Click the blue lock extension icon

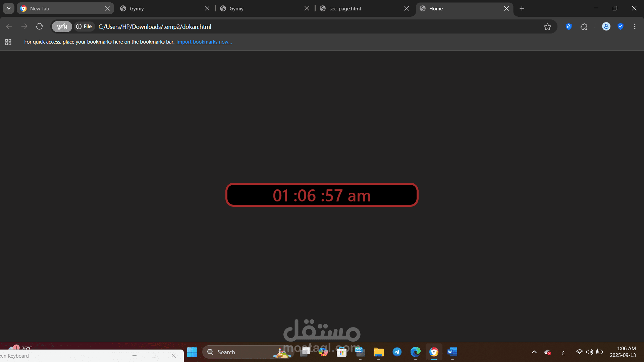[x=569, y=27]
